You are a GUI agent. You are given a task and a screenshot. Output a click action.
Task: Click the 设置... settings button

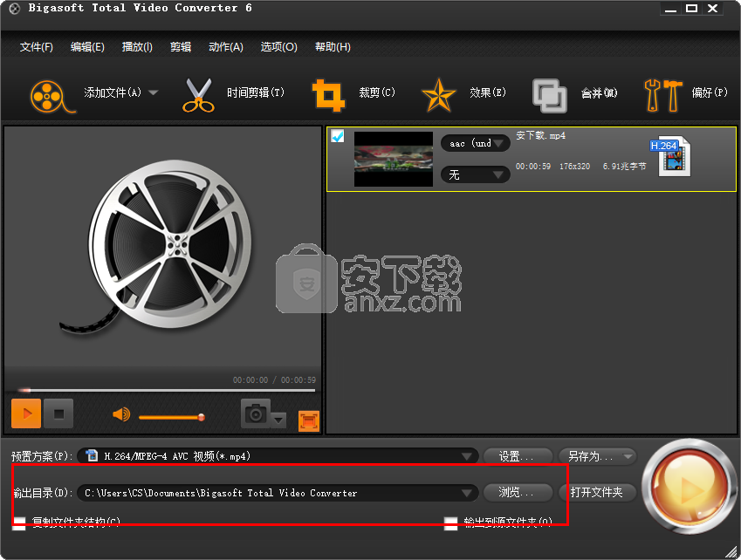coord(518,456)
